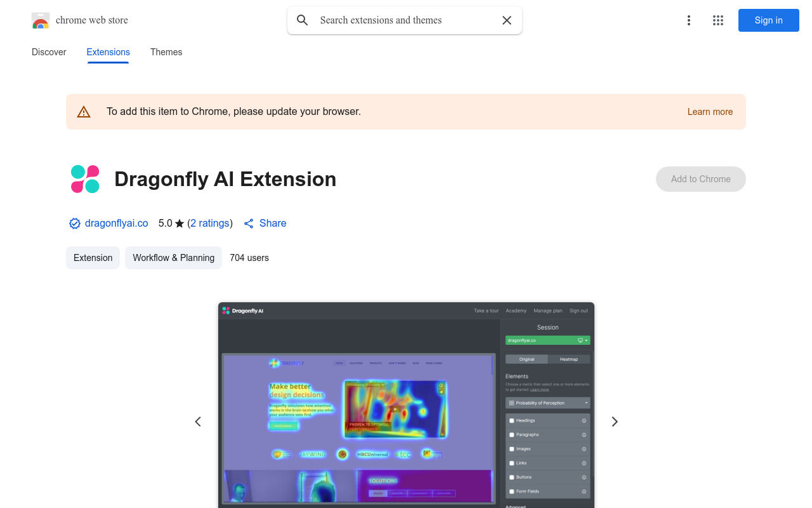
Task: Click the Dragonfly AI preview screenshot
Action: point(406,405)
